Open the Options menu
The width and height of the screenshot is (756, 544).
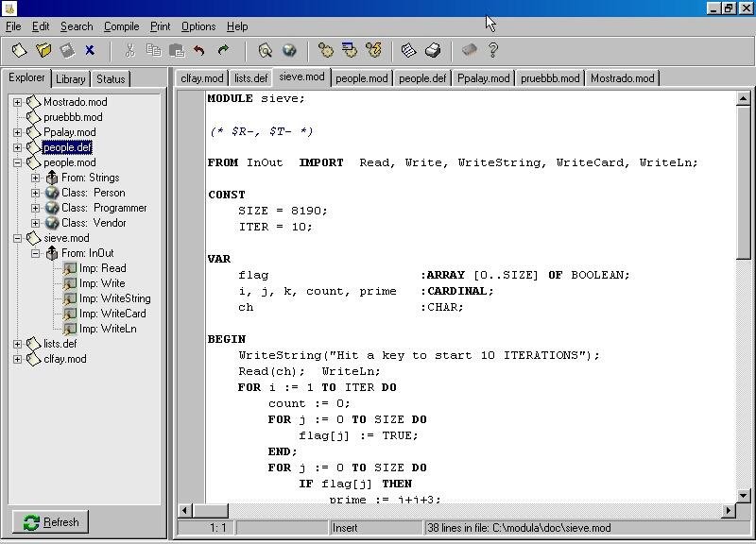click(x=198, y=26)
